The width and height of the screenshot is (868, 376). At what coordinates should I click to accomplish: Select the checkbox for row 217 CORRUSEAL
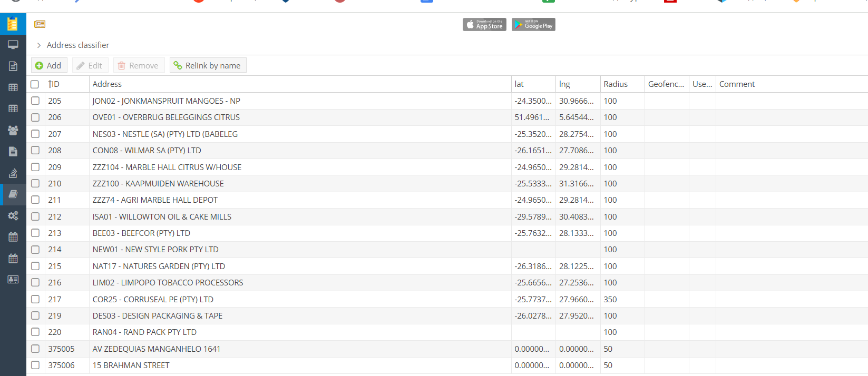pyautogui.click(x=35, y=299)
